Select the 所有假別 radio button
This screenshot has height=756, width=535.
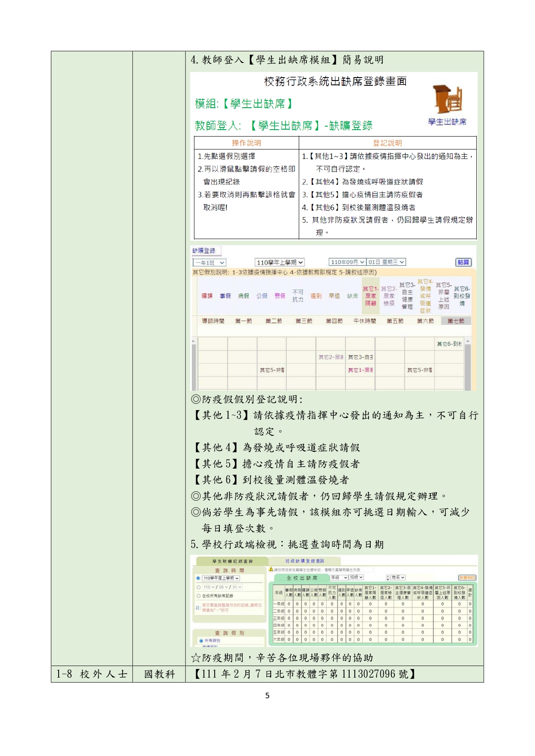[201, 641]
